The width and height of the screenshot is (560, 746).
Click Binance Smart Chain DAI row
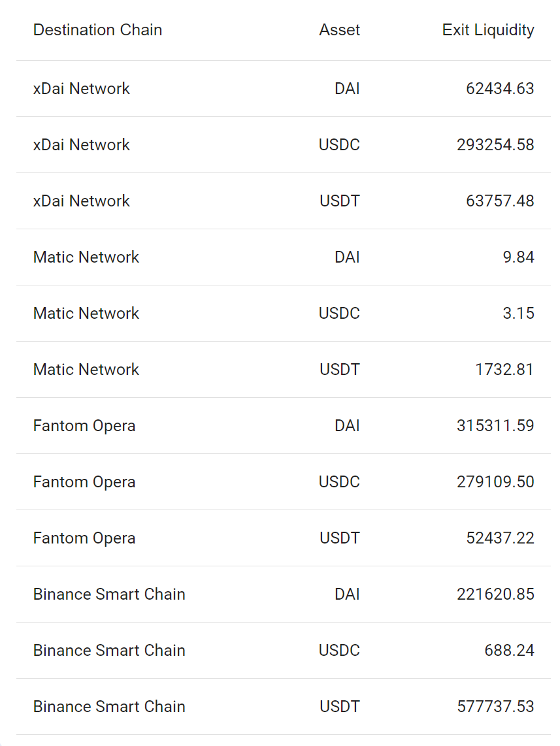[x=284, y=594]
